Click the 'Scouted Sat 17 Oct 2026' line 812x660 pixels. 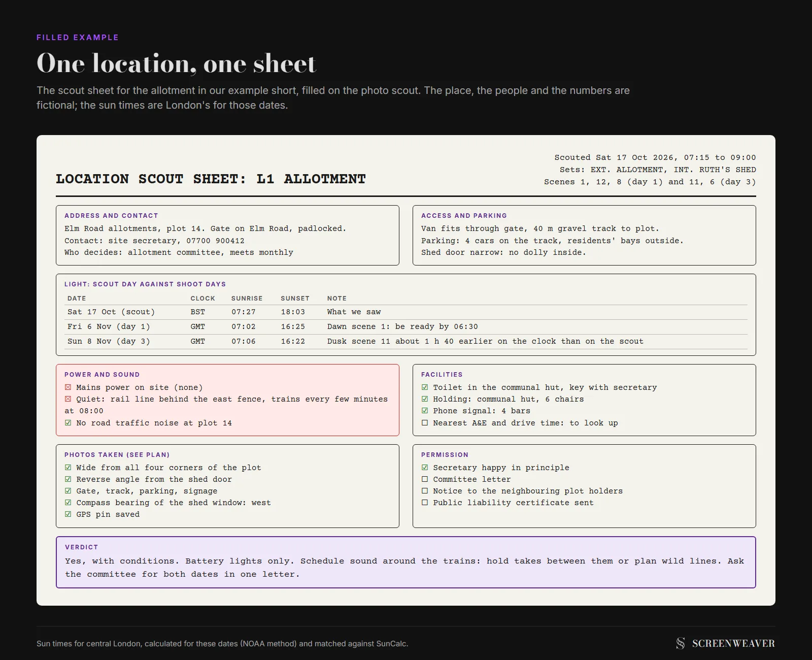pos(655,158)
